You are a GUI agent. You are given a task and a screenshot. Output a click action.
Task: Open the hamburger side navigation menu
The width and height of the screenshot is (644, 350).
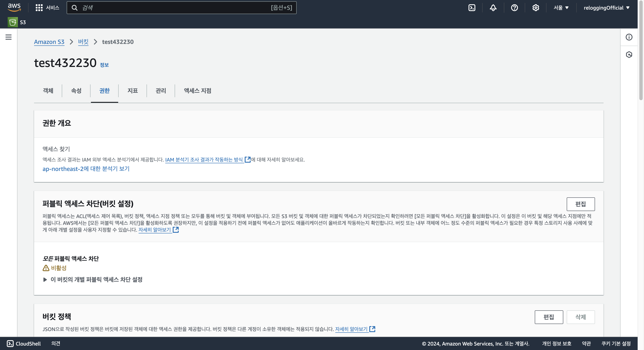point(9,37)
